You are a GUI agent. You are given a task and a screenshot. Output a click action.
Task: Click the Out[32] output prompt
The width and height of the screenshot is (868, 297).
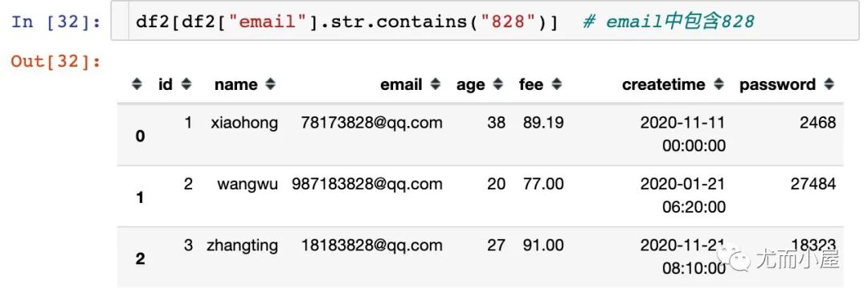(x=56, y=61)
